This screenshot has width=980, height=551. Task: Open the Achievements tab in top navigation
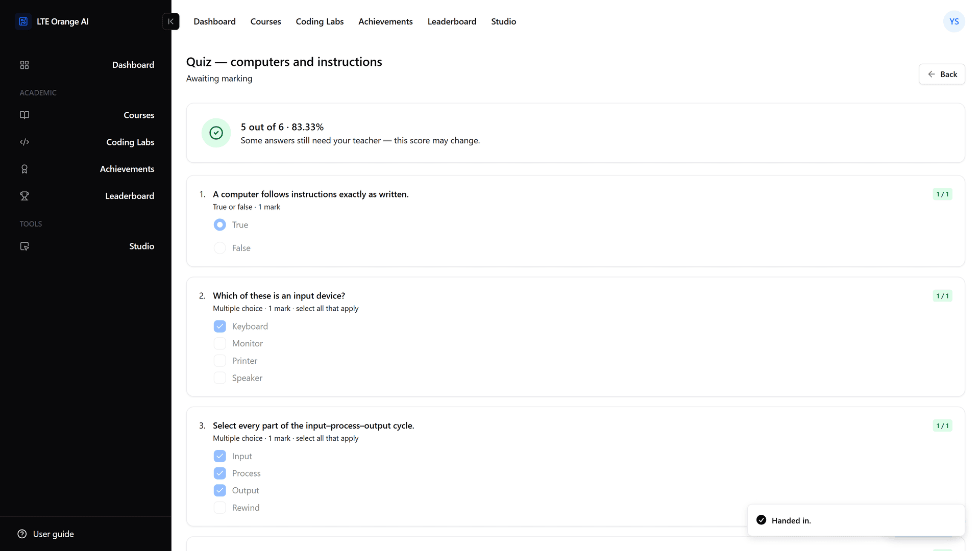385,21
